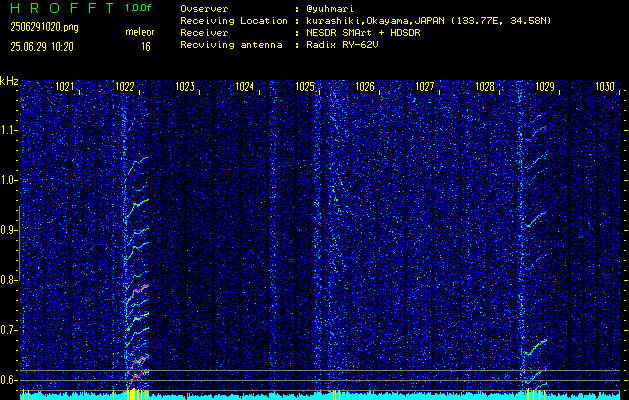Click the Recviving antenna field label
The height and width of the screenshot is (400, 629).
[231, 45]
